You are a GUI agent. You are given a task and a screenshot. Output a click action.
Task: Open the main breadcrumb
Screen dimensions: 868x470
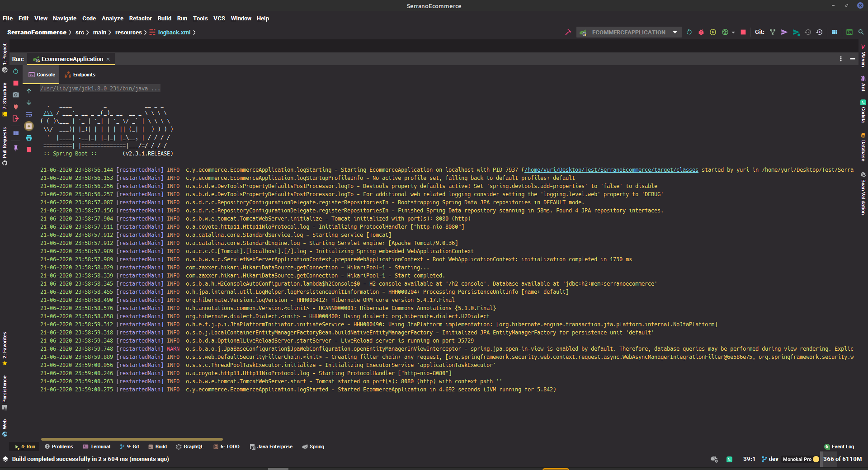[x=99, y=32]
